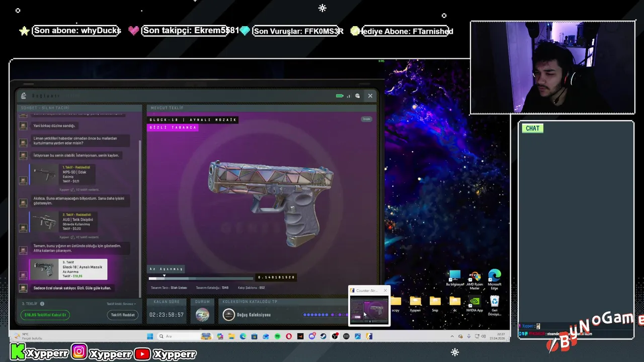644x362 pixels.
Task: Open Microsoft Store from the taskbar
Action: point(254,336)
